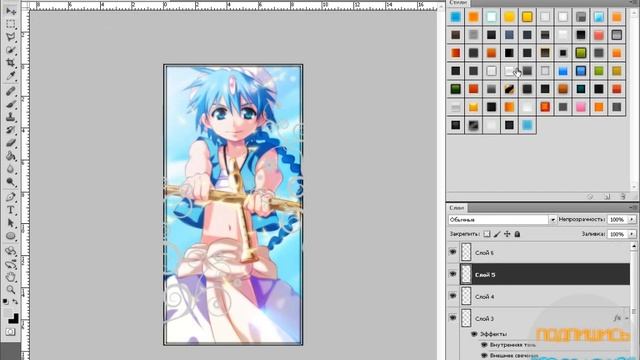Screen dimensions: 640x360
Task: Toggle Внутренняя тень effect visibility
Action: [x=484, y=345]
